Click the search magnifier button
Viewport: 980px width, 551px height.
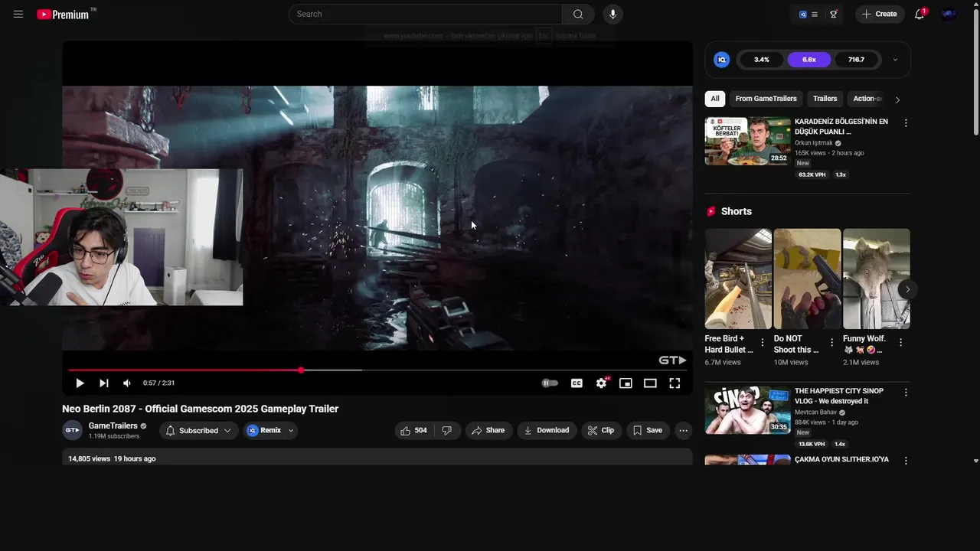click(x=578, y=14)
